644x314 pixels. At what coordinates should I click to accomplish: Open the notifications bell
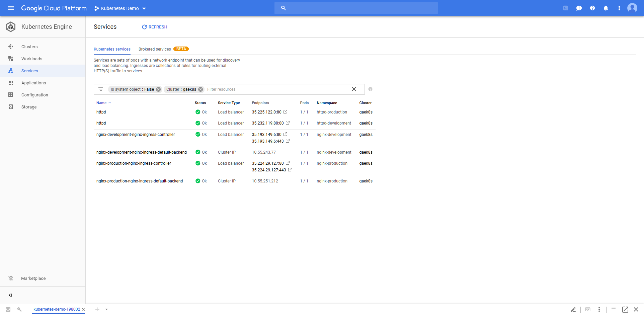(x=606, y=8)
